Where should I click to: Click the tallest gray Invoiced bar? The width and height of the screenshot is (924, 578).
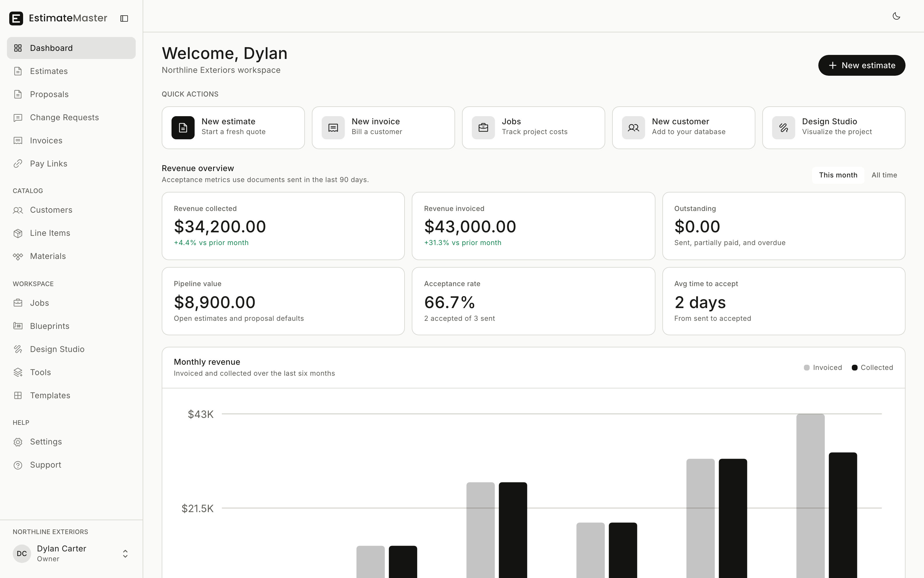[810, 496]
